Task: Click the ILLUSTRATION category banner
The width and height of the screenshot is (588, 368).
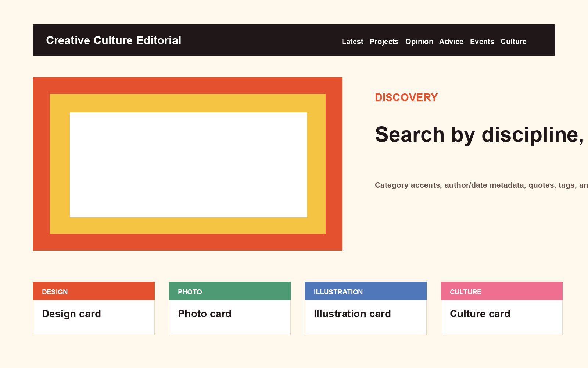Action: tap(366, 291)
